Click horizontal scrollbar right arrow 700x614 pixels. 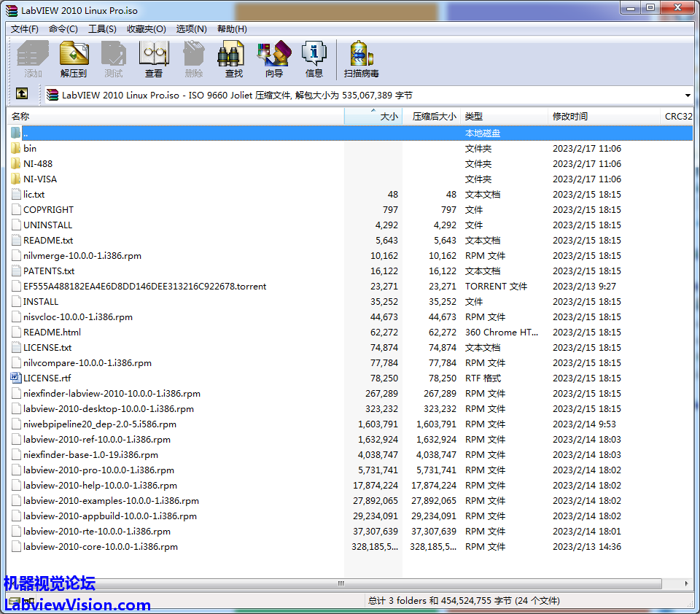(686, 583)
